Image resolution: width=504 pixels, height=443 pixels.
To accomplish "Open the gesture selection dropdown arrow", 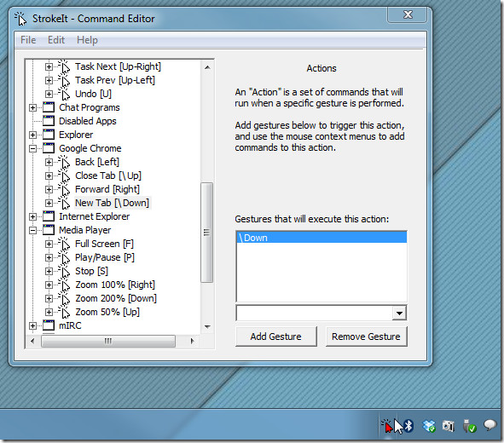I will tap(399, 313).
